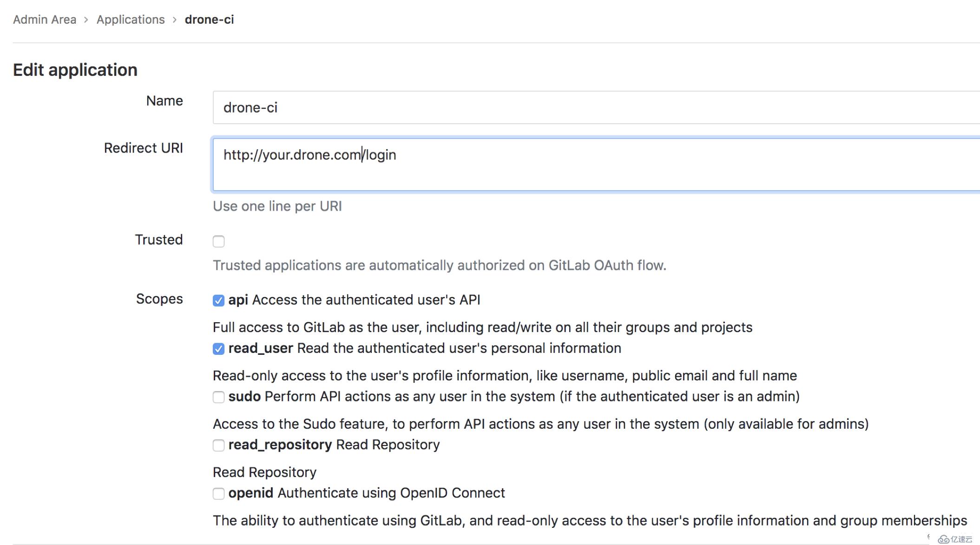Enable the sudo scope checkbox
This screenshot has height=545, width=980.
click(218, 397)
